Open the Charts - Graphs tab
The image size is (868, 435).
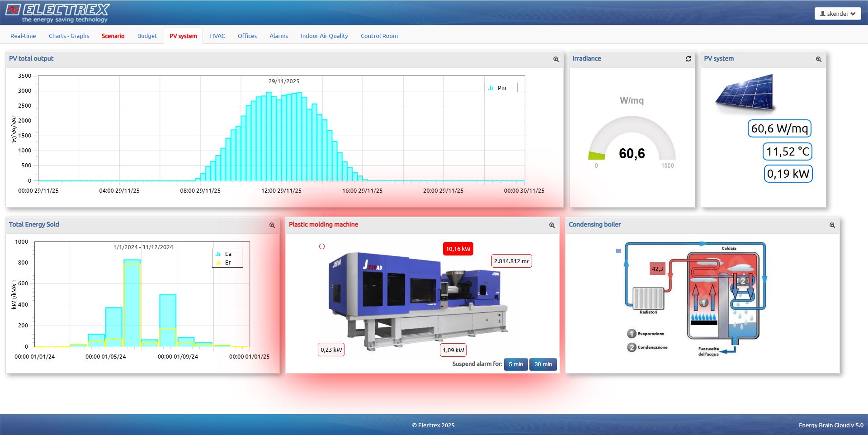[69, 36]
